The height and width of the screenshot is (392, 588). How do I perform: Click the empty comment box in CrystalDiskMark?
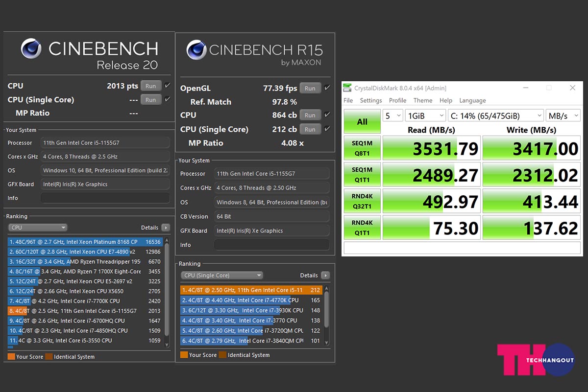[x=462, y=248]
